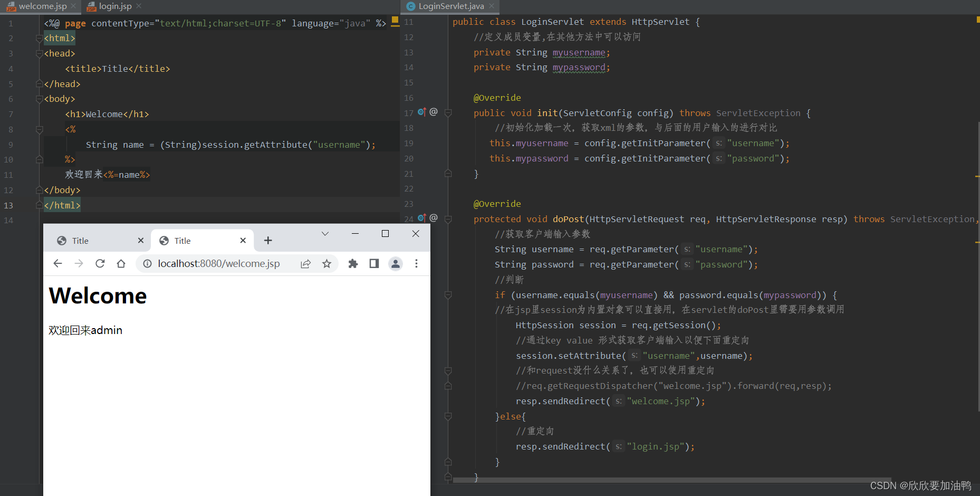980x496 pixels.
Task: Open the Chrome extensions puzzle menu
Action: (353, 263)
